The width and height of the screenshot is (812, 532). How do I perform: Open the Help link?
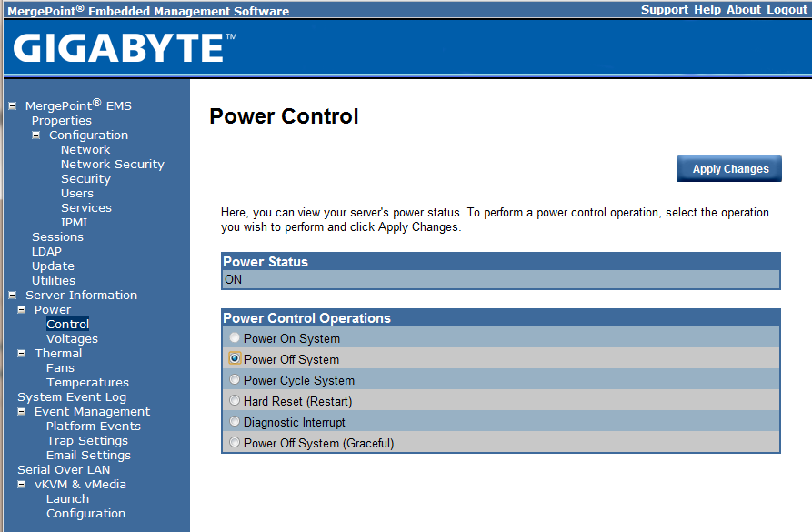pos(707,10)
